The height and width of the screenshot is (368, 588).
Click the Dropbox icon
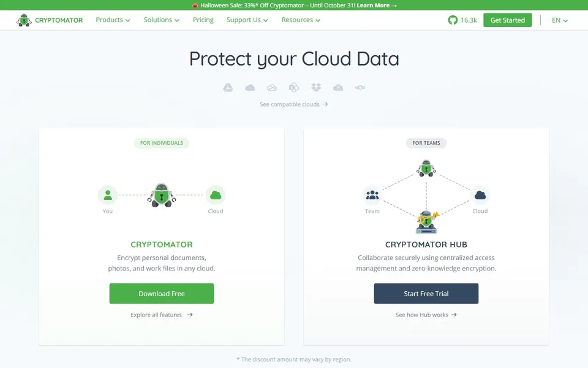click(316, 88)
